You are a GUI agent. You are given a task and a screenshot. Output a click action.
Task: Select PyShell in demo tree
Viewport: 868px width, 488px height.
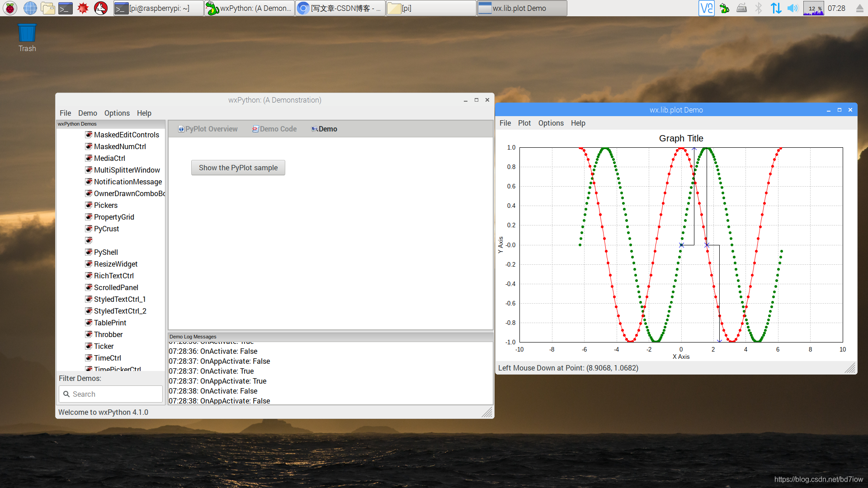tap(106, 252)
